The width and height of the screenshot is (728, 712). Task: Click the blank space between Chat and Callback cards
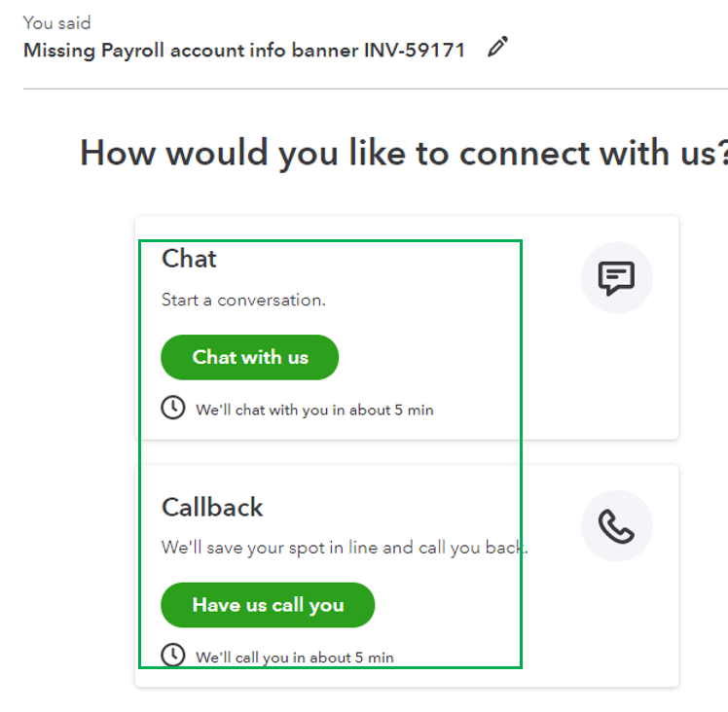coord(406,452)
